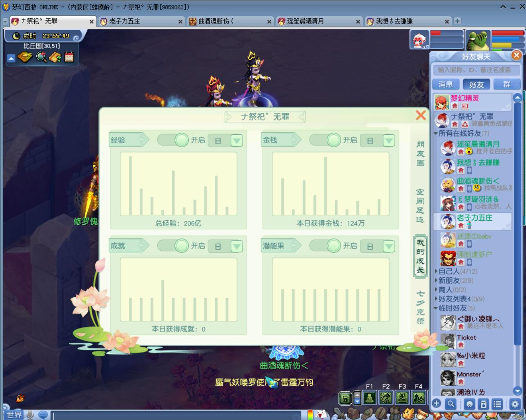
Task: Toggle the 潜能果 chart switch
Action: click(x=325, y=246)
